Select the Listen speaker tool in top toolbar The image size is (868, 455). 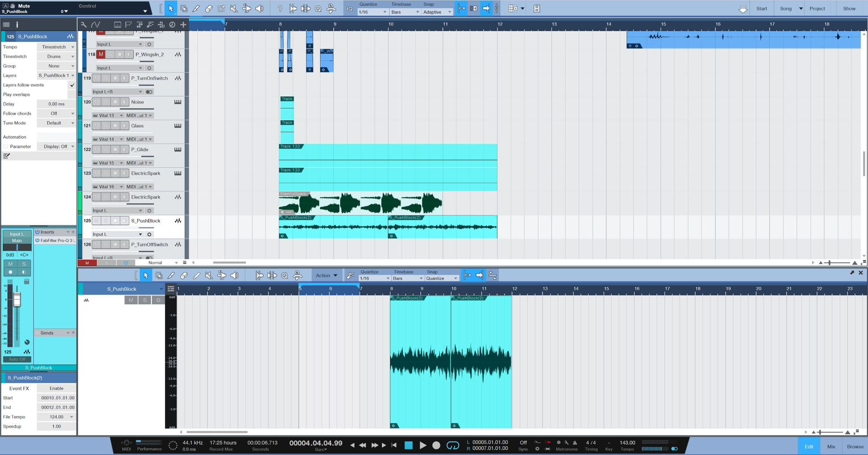tap(259, 9)
